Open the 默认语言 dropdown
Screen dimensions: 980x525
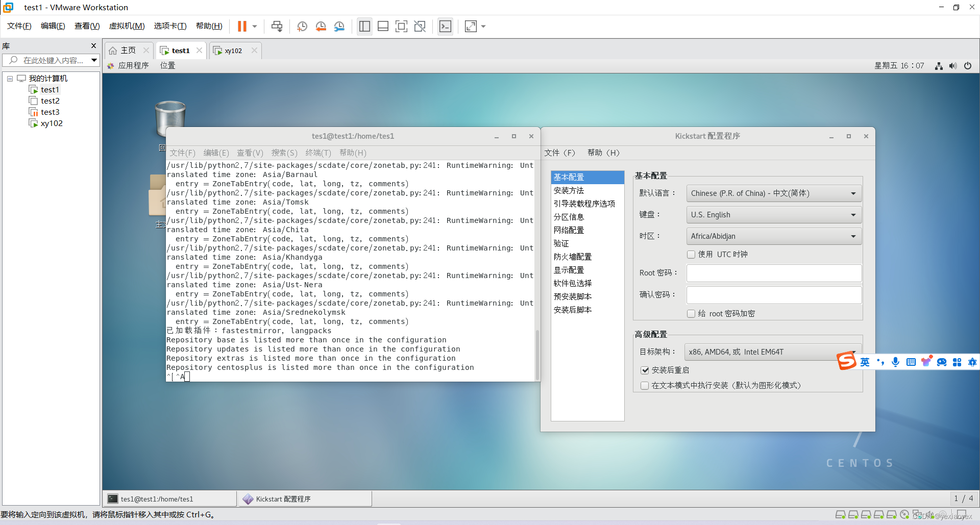point(774,193)
